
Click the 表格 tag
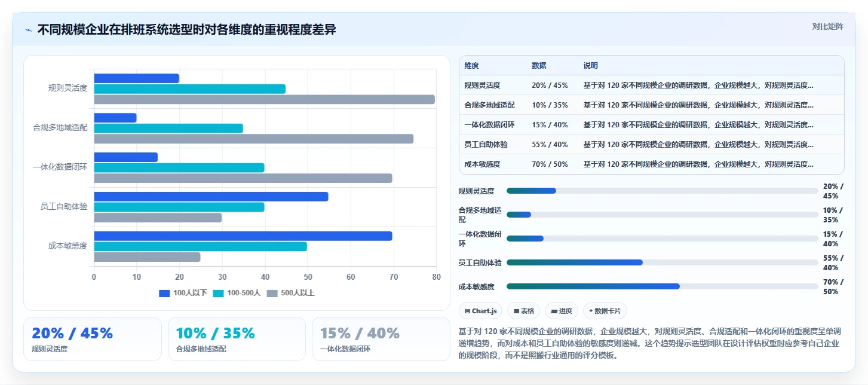[x=524, y=311]
